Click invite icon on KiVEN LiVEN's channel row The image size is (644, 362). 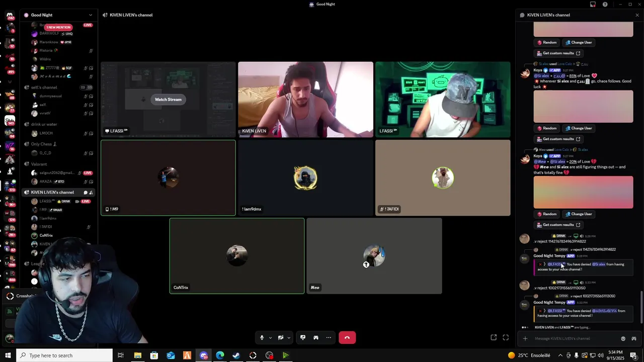91,193
